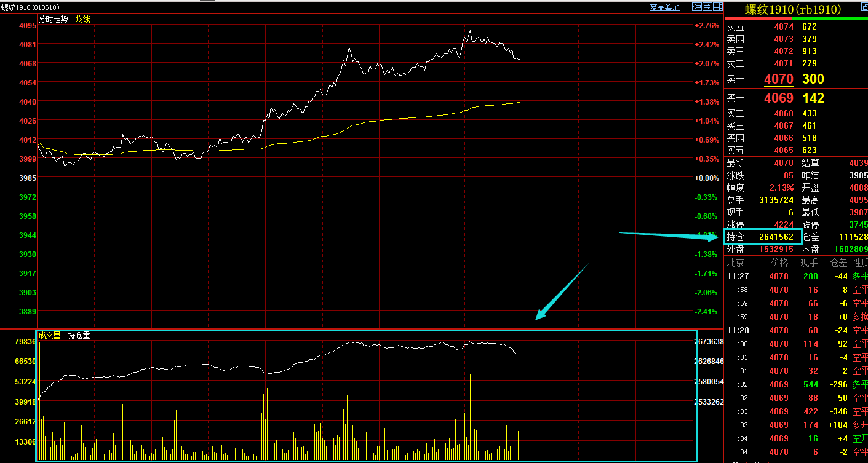The width and height of the screenshot is (868, 463).
Task: Select the tick row with 422 lots
Action: 796,411
